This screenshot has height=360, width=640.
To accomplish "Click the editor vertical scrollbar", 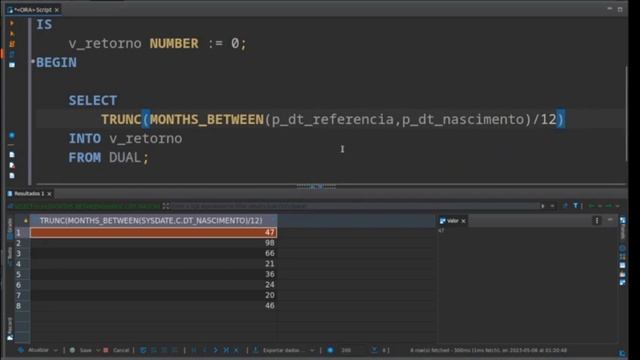I will (627, 113).
